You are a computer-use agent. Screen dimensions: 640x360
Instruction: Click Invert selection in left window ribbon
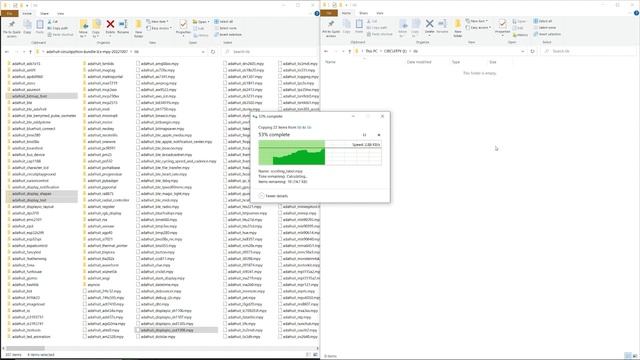coord(228,35)
